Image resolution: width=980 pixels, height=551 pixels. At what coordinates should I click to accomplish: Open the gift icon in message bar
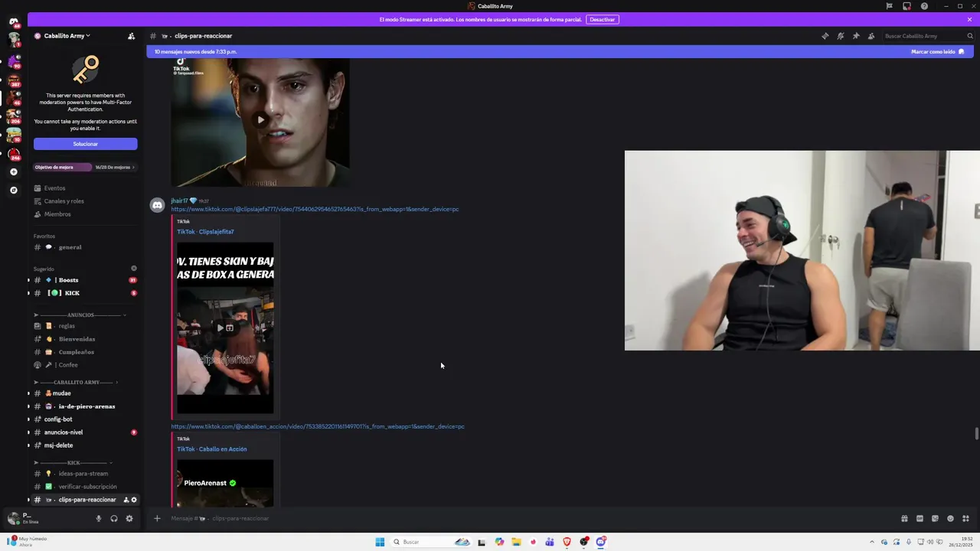pos(904,518)
